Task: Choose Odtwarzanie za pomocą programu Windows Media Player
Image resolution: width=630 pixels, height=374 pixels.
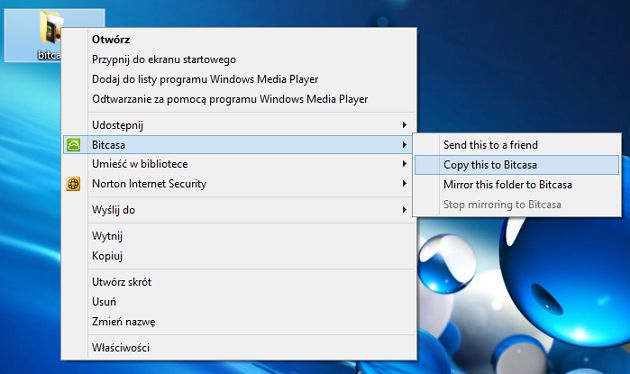Action: [239, 99]
